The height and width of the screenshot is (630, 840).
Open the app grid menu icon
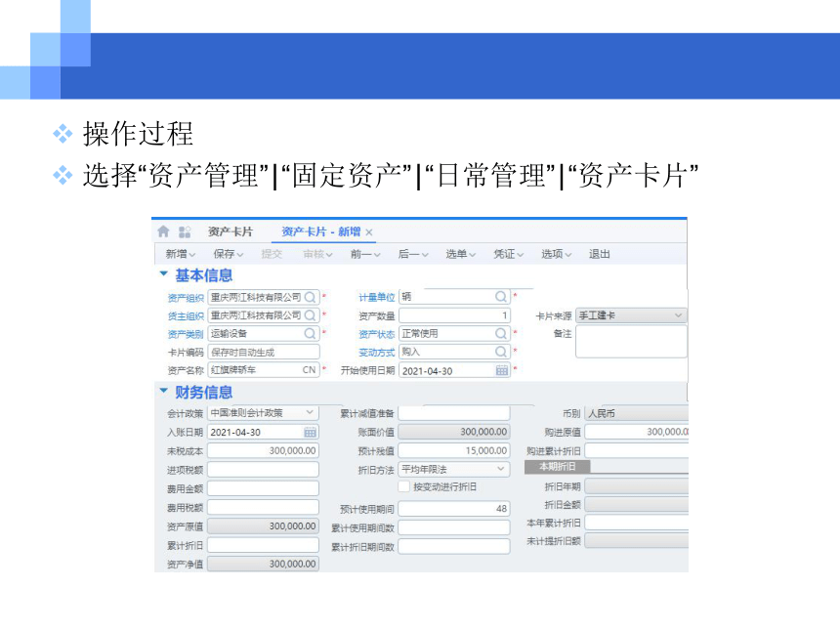pos(185,231)
